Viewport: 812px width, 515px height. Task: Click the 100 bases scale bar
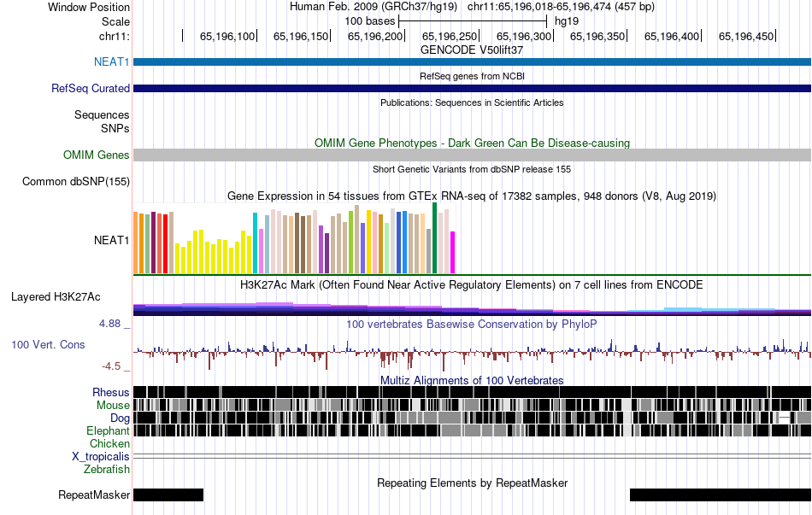click(473, 21)
